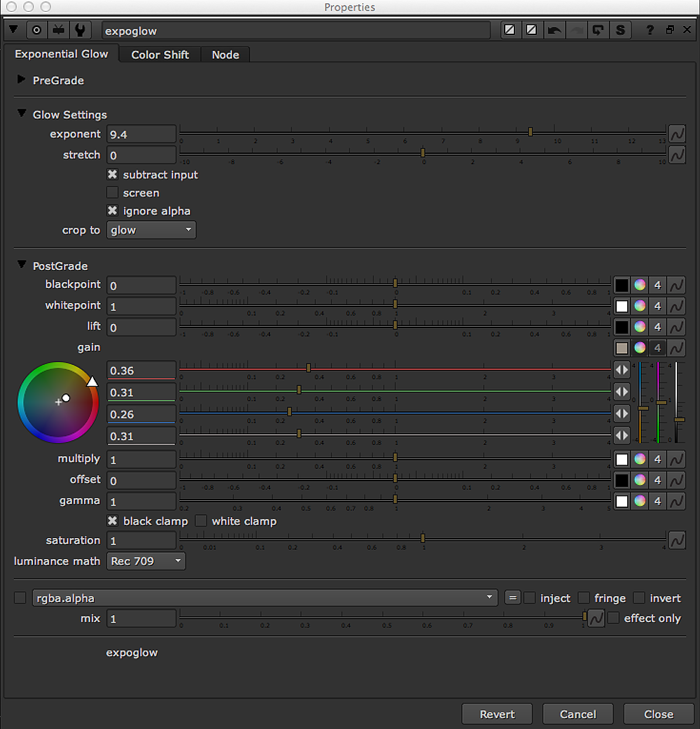
Task: Toggle the 4 channel button for blackpoint
Action: tap(658, 285)
